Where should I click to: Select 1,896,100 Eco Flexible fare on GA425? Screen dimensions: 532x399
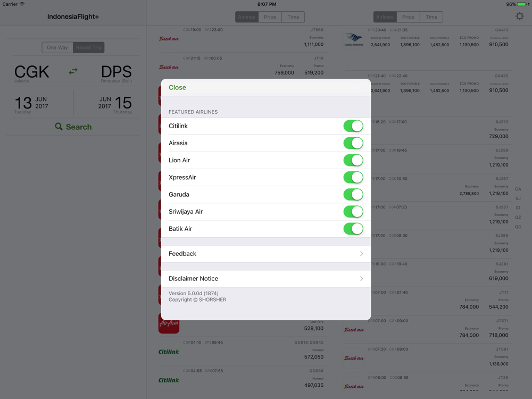(410, 90)
